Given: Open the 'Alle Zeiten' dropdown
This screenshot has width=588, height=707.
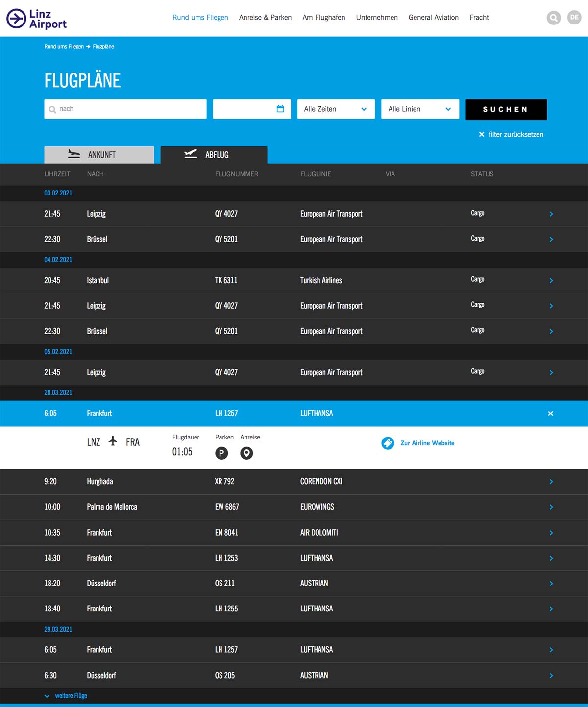Looking at the screenshot, I should (336, 109).
